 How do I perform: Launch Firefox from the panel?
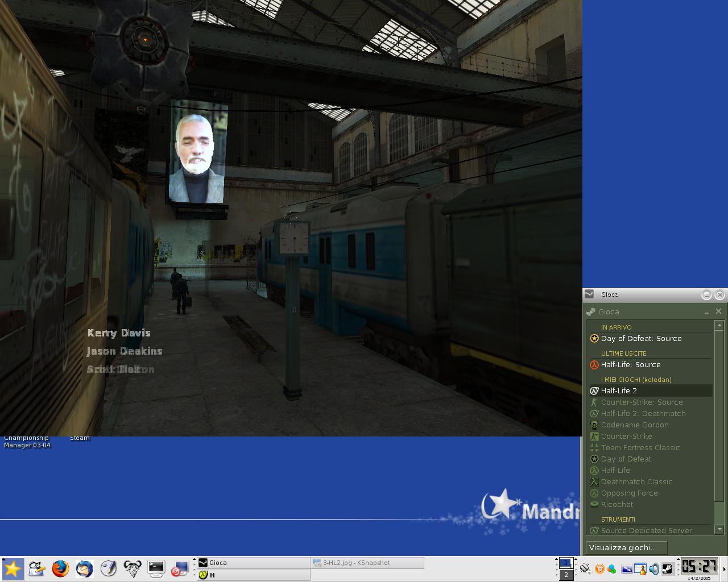(60, 568)
